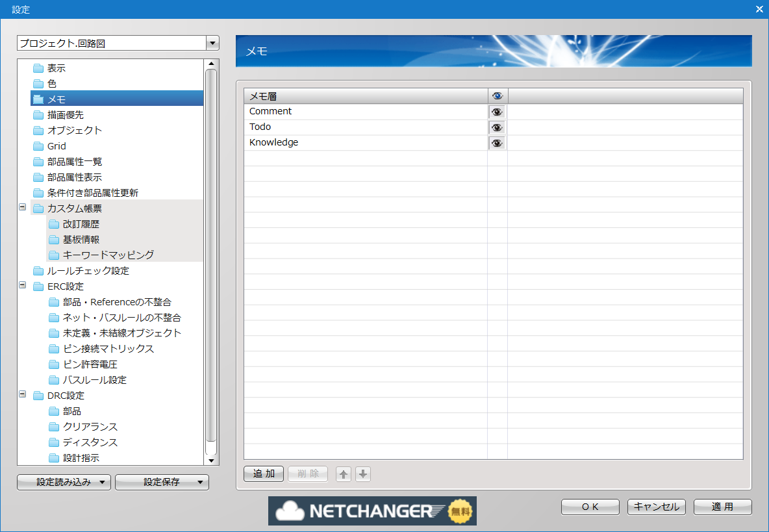Screen dimensions: 769x532
Task: Toggle visibility of the Comment memo layer
Action: point(497,112)
